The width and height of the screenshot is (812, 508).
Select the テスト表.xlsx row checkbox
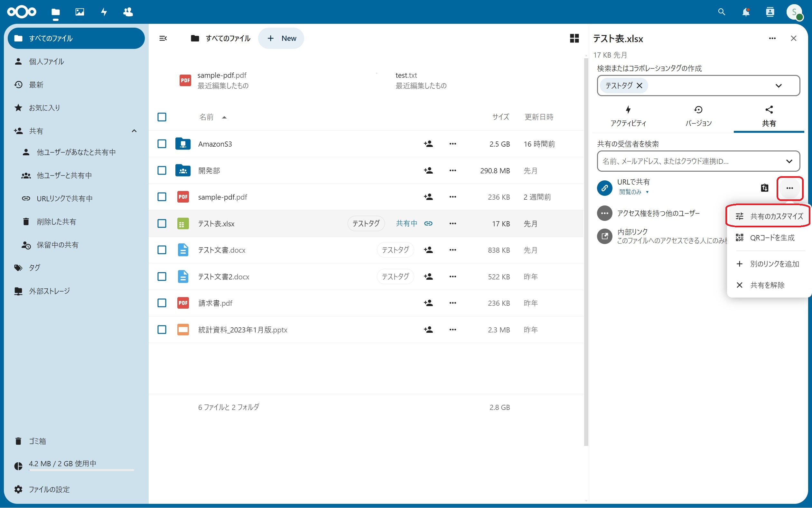(x=162, y=223)
